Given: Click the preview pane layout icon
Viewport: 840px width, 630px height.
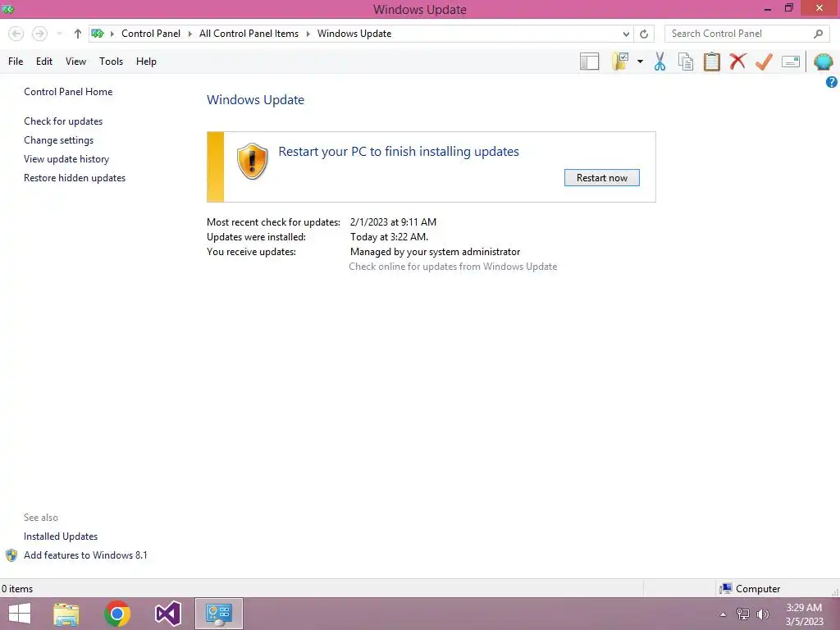Looking at the screenshot, I should point(589,62).
